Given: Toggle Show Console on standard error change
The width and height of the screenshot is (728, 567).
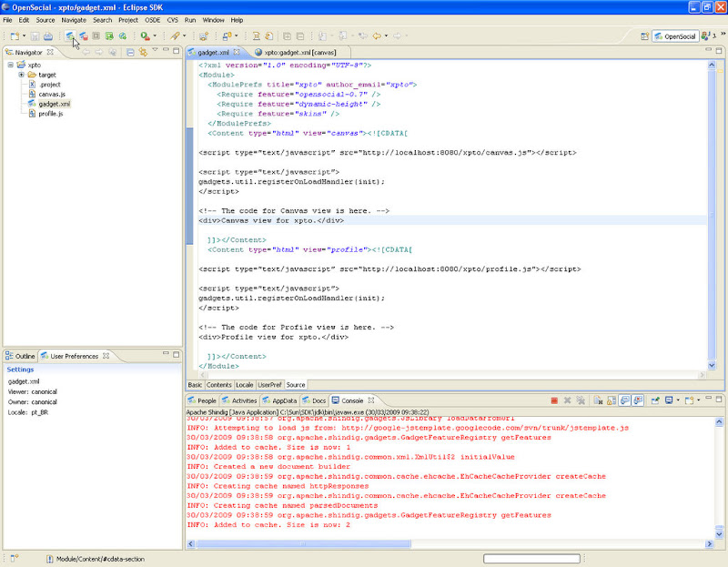Looking at the screenshot, I should pyautogui.click(x=639, y=400).
